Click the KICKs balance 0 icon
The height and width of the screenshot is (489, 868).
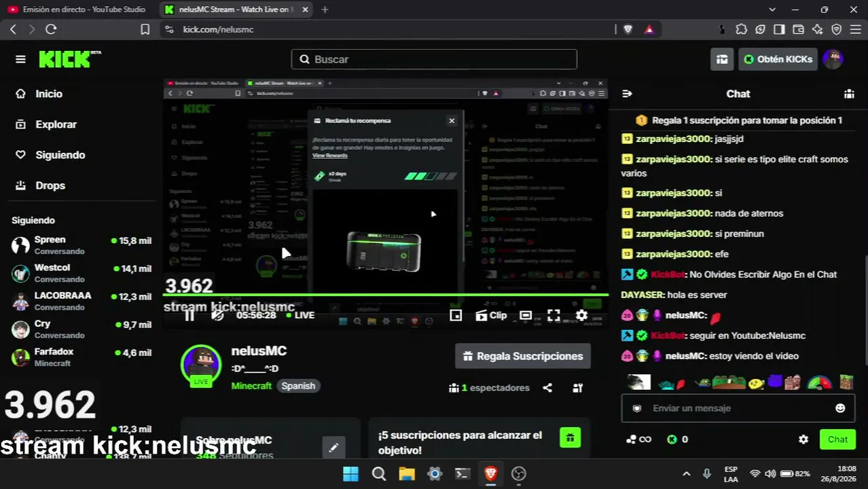pos(677,439)
